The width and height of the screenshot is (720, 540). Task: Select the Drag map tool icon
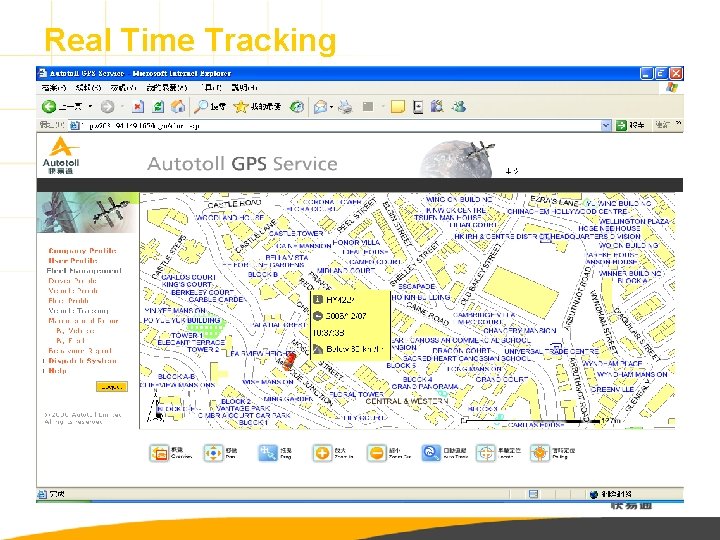[x=268, y=453]
